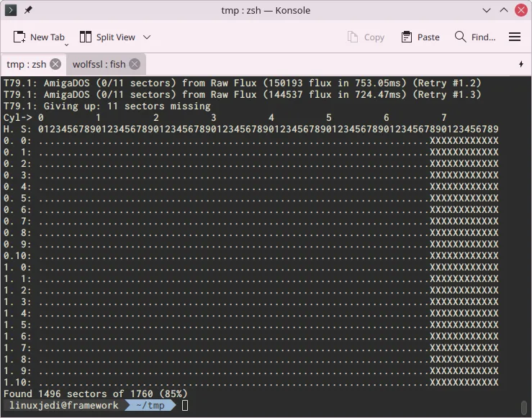
Task: Click the terminal cursor at the prompt
Action: click(185, 405)
